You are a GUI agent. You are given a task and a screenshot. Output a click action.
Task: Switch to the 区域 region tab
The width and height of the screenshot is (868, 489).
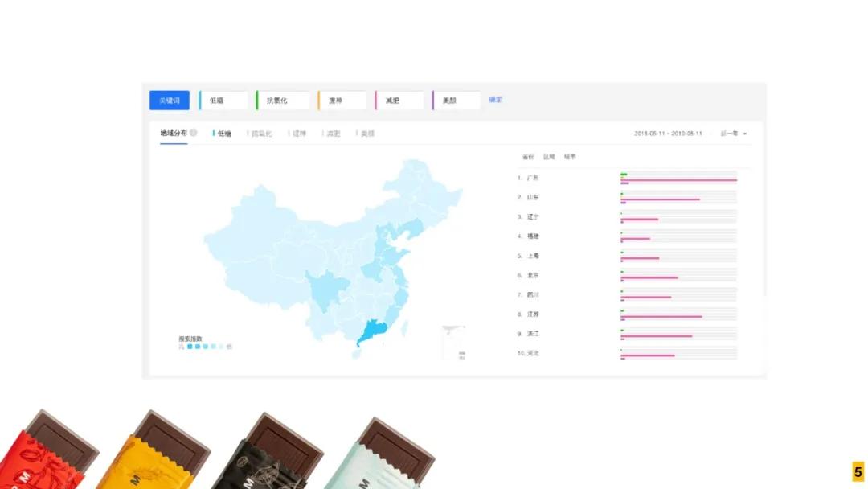point(549,157)
